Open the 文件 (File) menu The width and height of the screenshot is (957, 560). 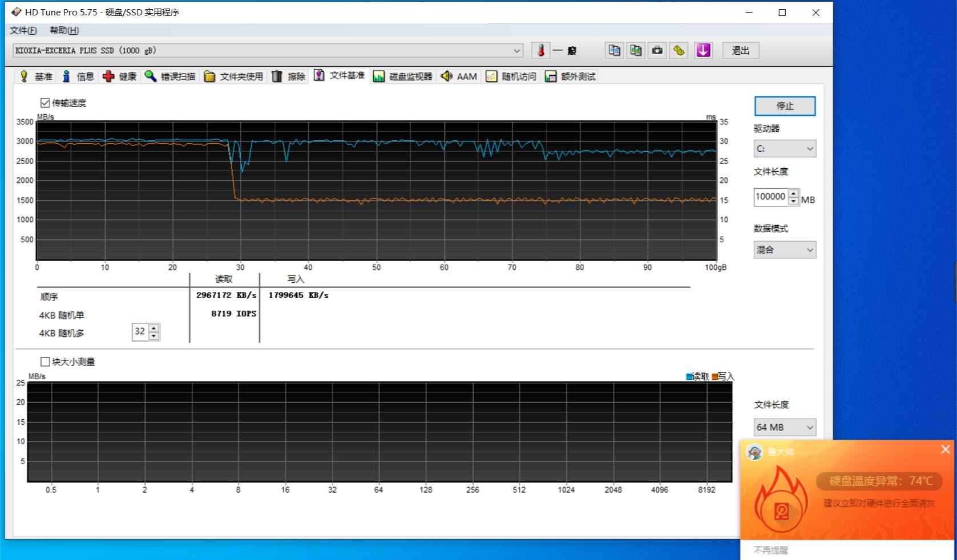tap(23, 30)
